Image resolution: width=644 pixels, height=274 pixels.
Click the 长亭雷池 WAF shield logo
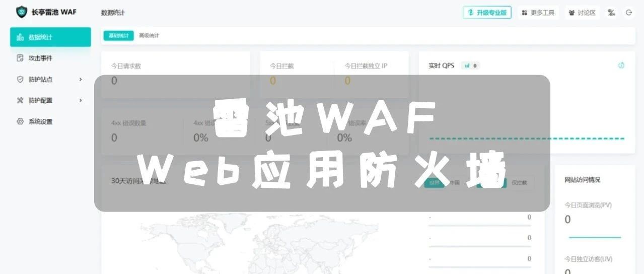(22, 12)
